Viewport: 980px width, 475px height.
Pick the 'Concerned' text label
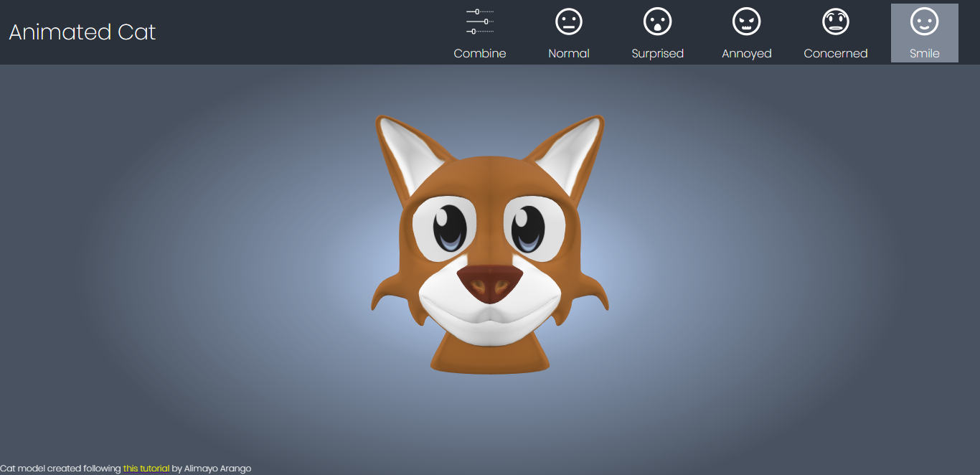pos(835,54)
